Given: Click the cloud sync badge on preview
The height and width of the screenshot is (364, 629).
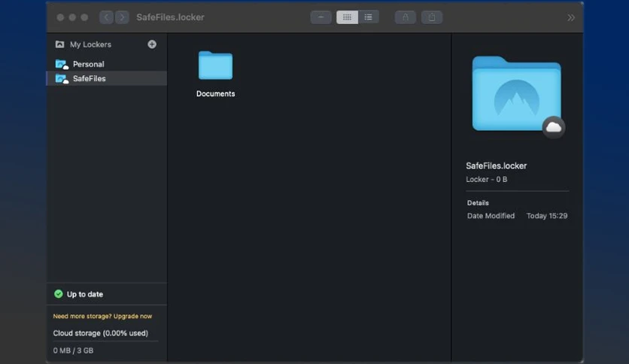Looking at the screenshot, I should pyautogui.click(x=554, y=128).
